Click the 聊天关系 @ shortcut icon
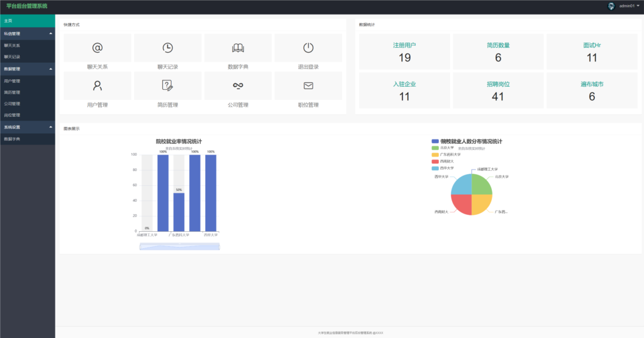This screenshot has height=338, width=644. (97, 48)
